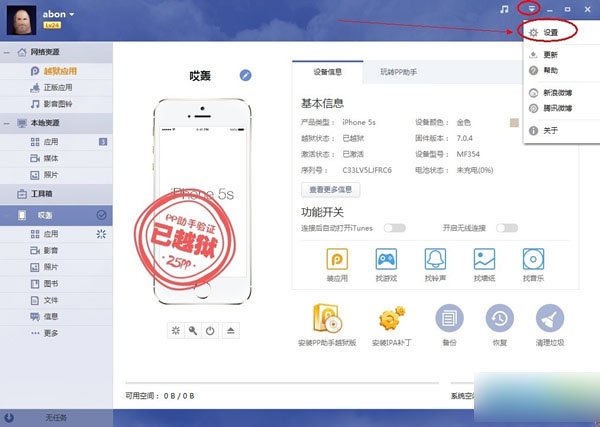600x427 pixels.
Task: Open device 应用 with loading spinner
Action: tap(56, 234)
